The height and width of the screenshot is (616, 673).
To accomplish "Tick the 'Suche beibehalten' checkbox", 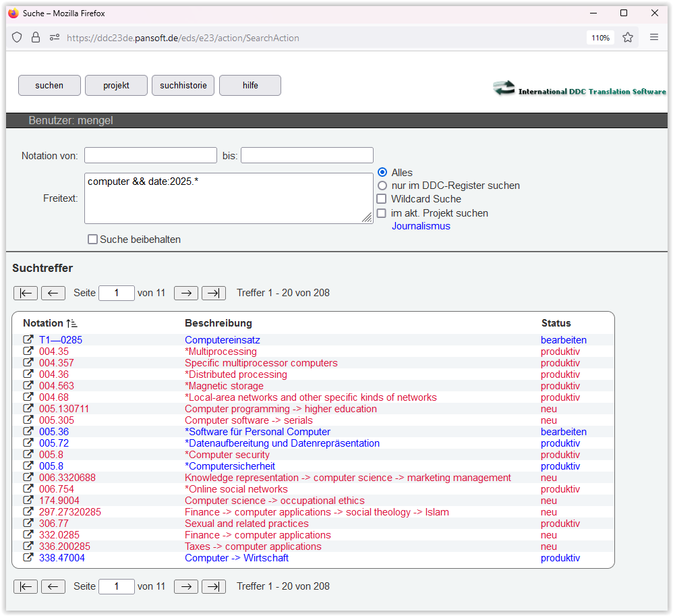I will point(92,240).
